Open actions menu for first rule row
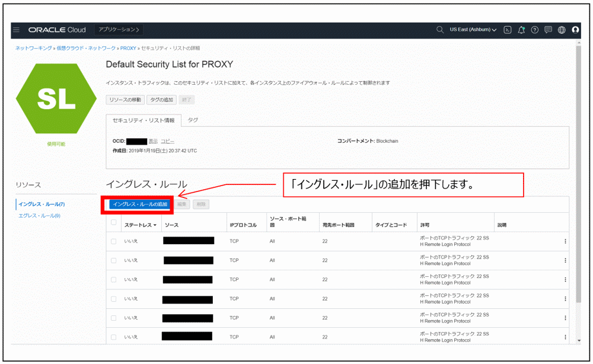 (x=565, y=241)
